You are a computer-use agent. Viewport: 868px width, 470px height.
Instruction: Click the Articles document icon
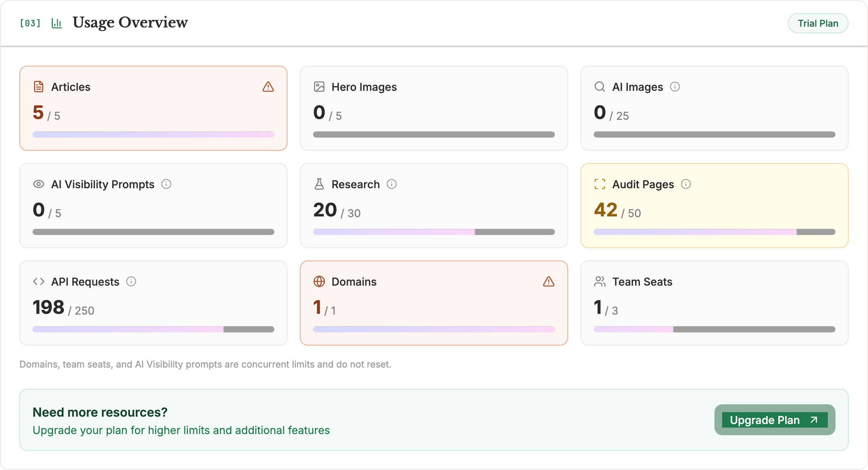click(x=39, y=87)
